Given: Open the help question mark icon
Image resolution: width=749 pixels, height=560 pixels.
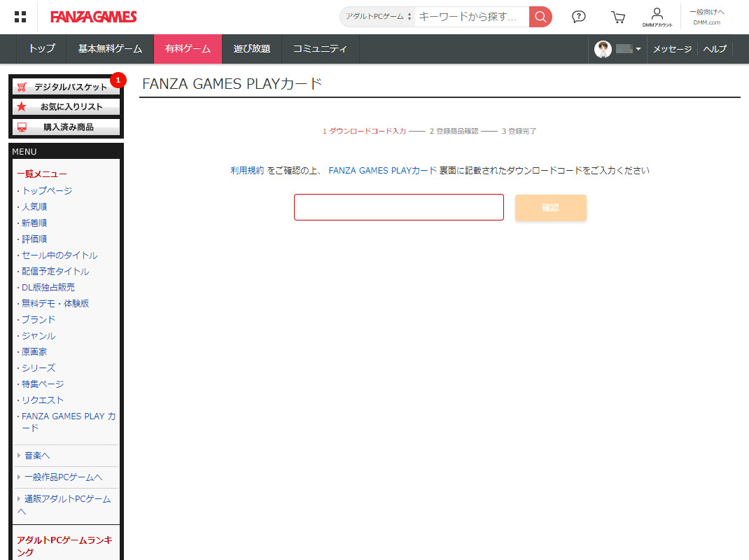Looking at the screenshot, I should point(578,17).
